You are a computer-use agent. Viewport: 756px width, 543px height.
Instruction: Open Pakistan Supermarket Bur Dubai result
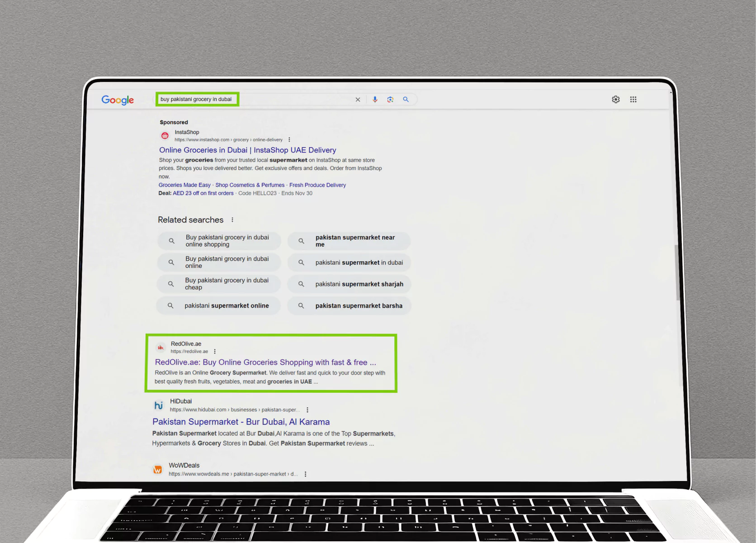point(241,422)
